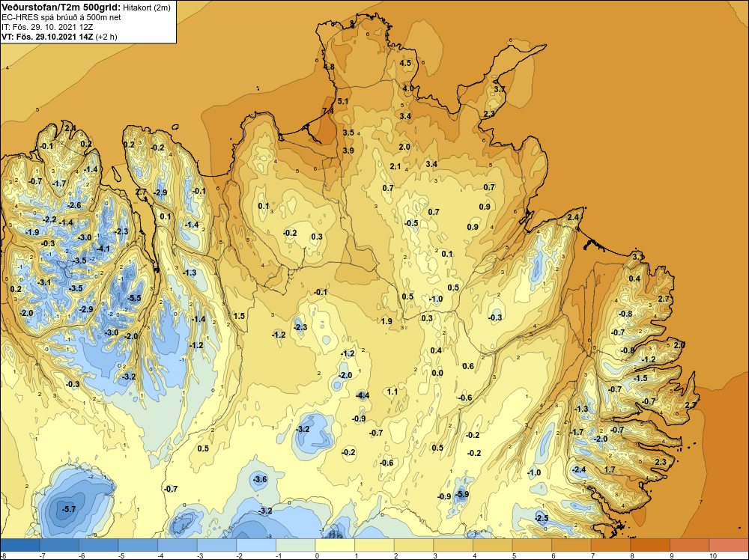The width and height of the screenshot is (749, 560).
Task: Click the -2.6 temperature value
Action: click(x=75, y=205)
